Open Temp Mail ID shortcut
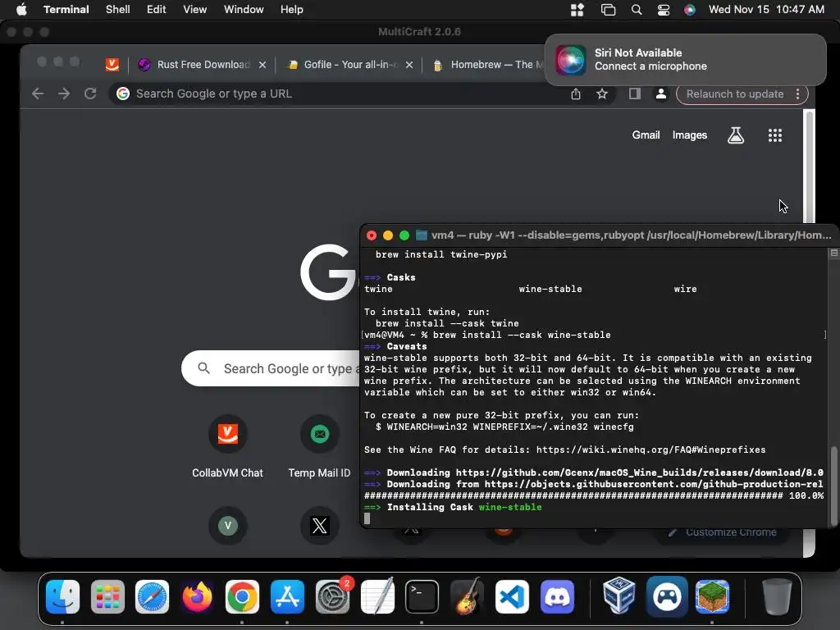840x630 pixels. point(319,447)
